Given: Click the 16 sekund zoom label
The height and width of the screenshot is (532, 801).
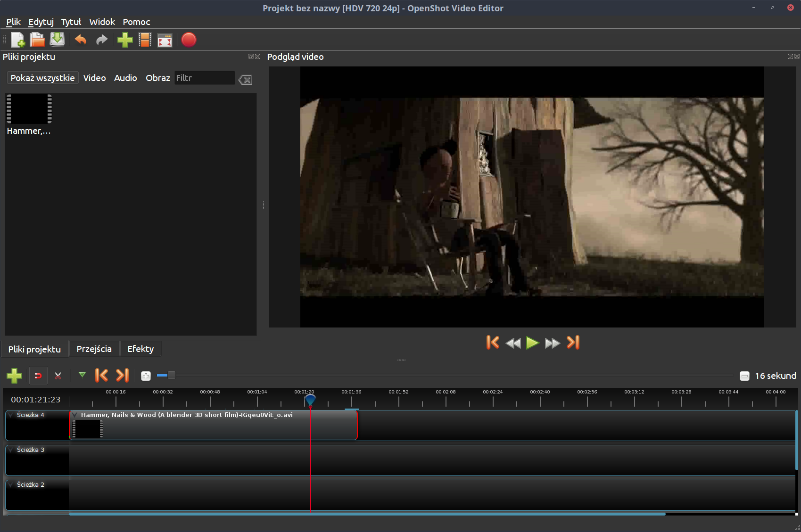Looking at the screenshot, I should [776, 376].
